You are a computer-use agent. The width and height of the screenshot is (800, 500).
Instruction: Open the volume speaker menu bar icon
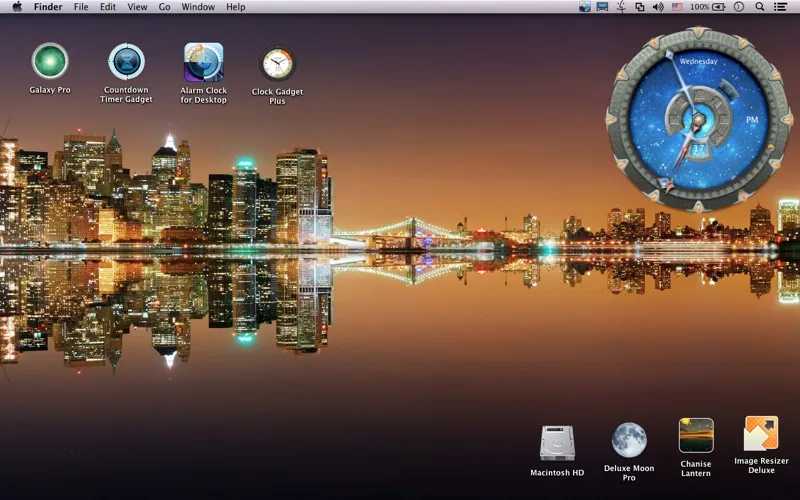pos(658,7)
